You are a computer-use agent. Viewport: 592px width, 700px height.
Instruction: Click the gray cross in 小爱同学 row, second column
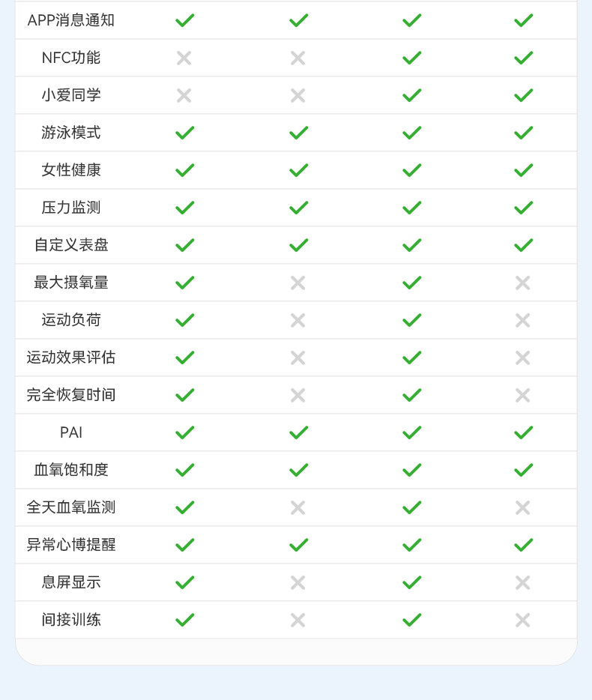[298, 95]
